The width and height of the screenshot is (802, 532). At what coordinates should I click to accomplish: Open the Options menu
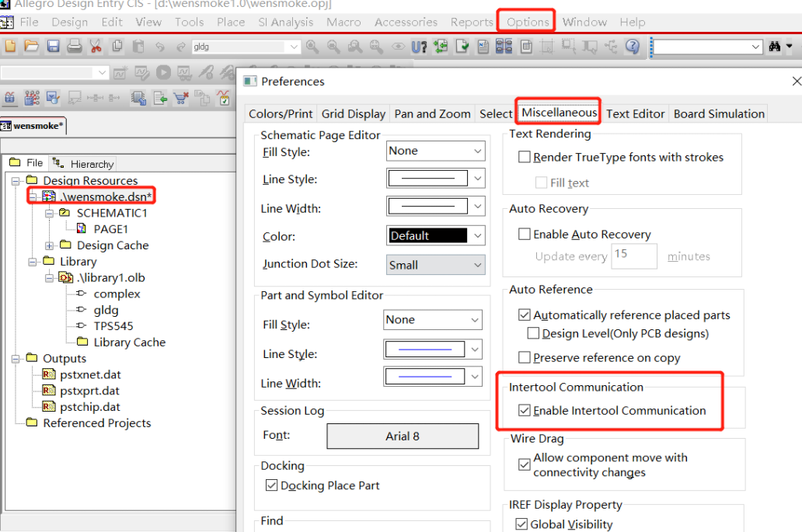pos(528,22)
